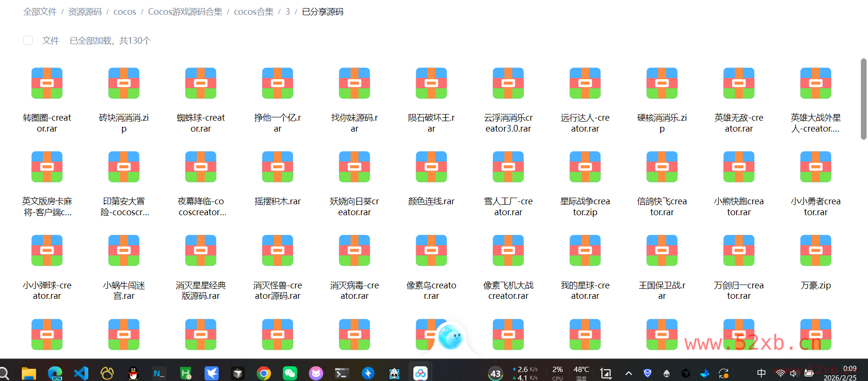
Task: Open the 小小勇者creator.rar file icon
Action: point(816,167)
